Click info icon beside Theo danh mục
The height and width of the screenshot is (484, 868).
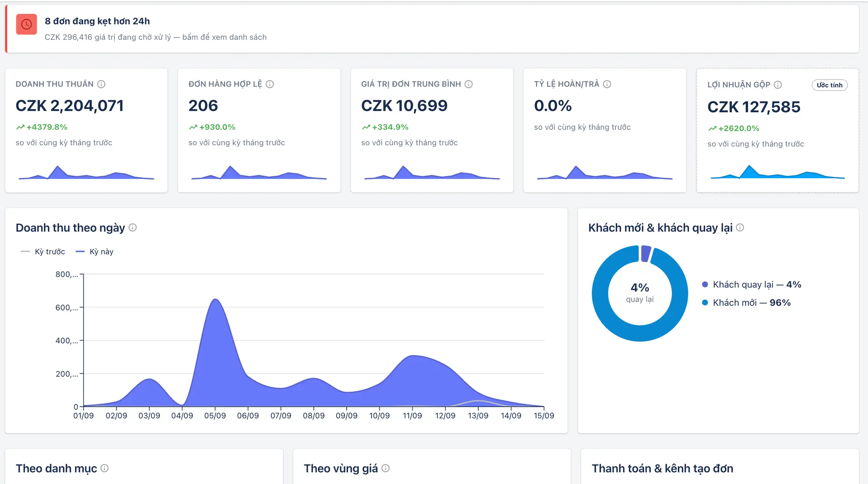point(104,468)
